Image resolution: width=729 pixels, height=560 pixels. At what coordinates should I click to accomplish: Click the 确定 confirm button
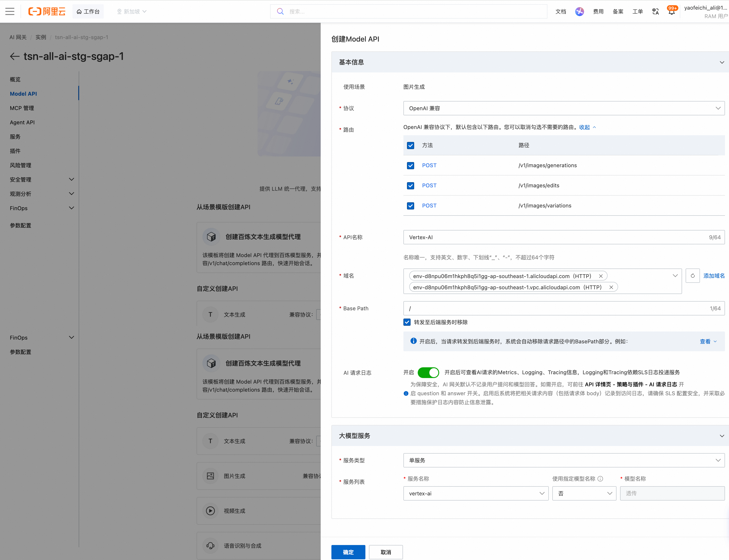pyautogui.click(x=348, y=552)
